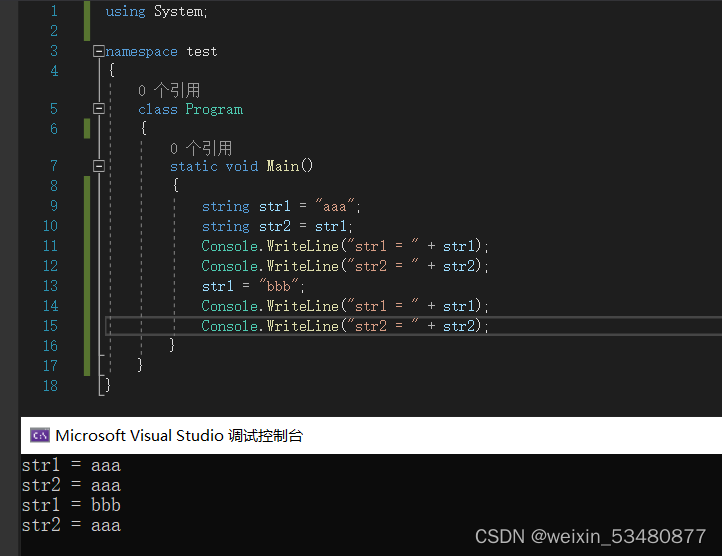
Task: Click 'class' keyword on line 5
Action: click(x=157, y=109)
